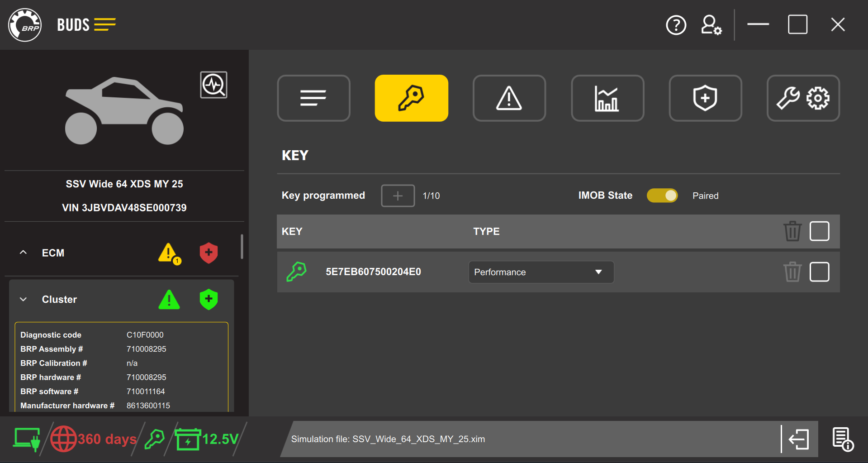Open the faults warning triangle icon
Viewport: 868px width, 463px height.
509,98
